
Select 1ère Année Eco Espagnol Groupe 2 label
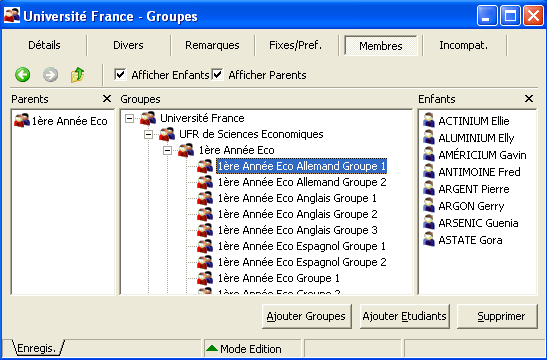302,262
